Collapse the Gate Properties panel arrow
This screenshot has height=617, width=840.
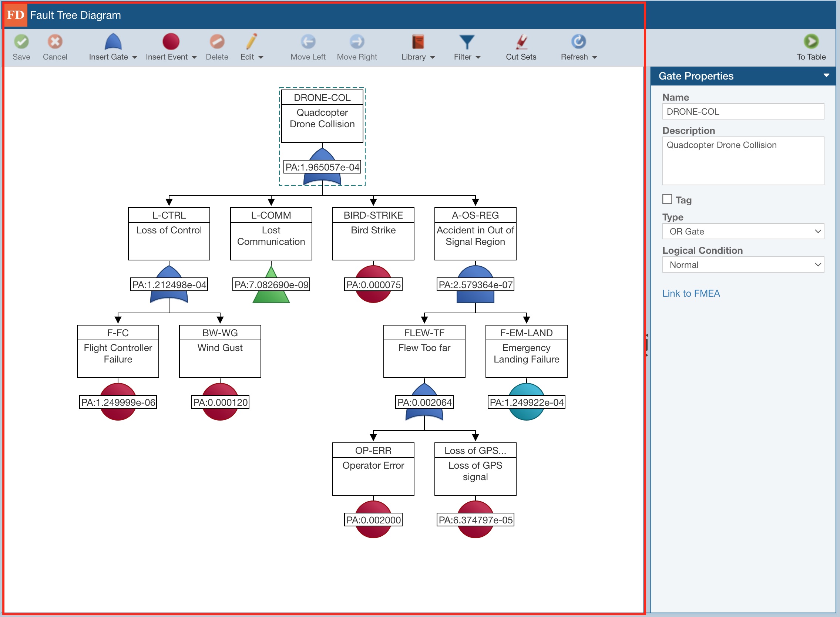[826, 76]
